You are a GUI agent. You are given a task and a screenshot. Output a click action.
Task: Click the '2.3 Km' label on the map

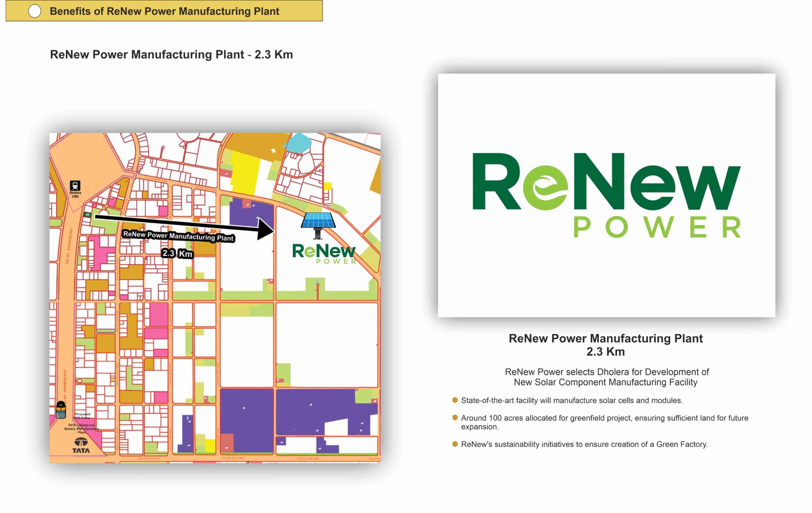[177, 253]
